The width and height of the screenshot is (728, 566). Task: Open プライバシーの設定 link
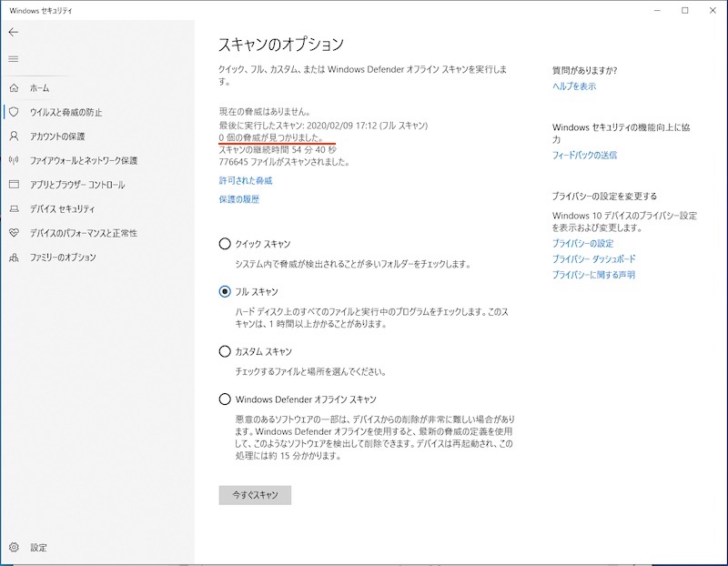582,243
